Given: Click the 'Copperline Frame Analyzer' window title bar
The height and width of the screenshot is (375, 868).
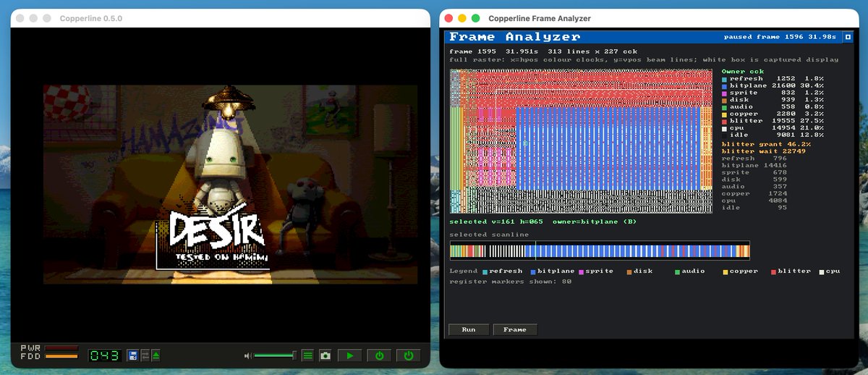Looking at the screenshot, I should tap(650, 18).
